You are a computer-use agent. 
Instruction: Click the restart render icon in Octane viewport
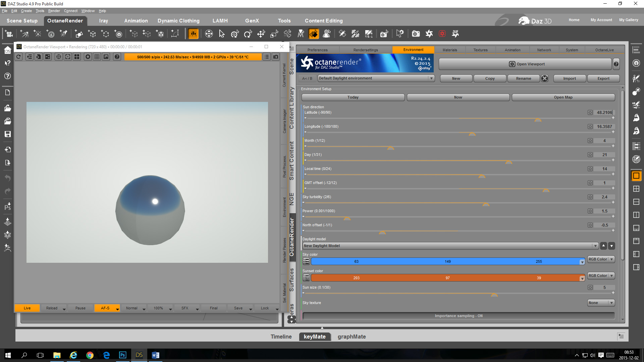coord(19,57)
